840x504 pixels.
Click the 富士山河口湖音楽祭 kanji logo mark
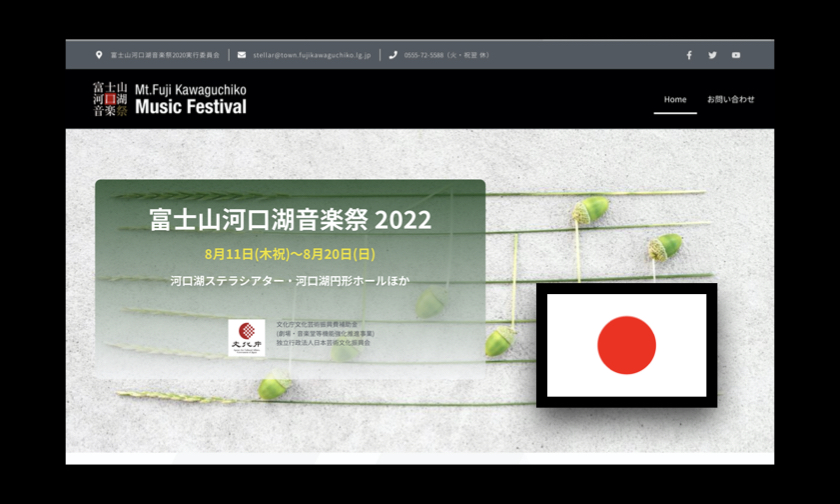[x=110, y=99]
